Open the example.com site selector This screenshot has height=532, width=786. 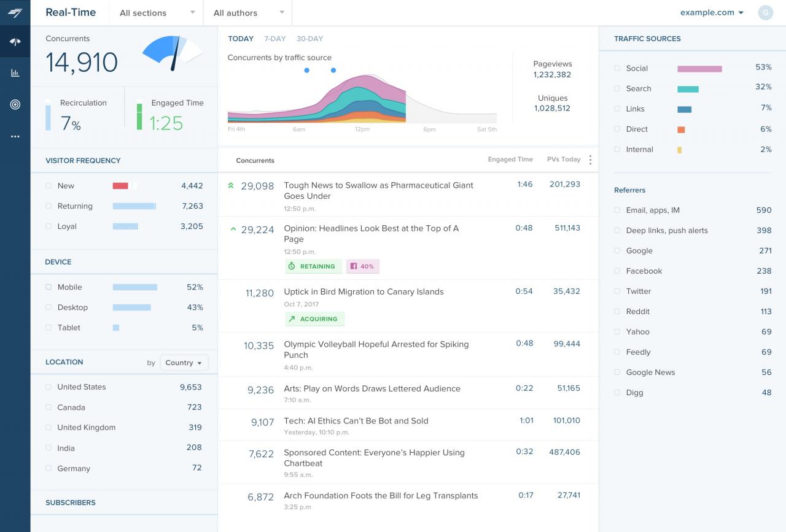(x=711, y=13)
